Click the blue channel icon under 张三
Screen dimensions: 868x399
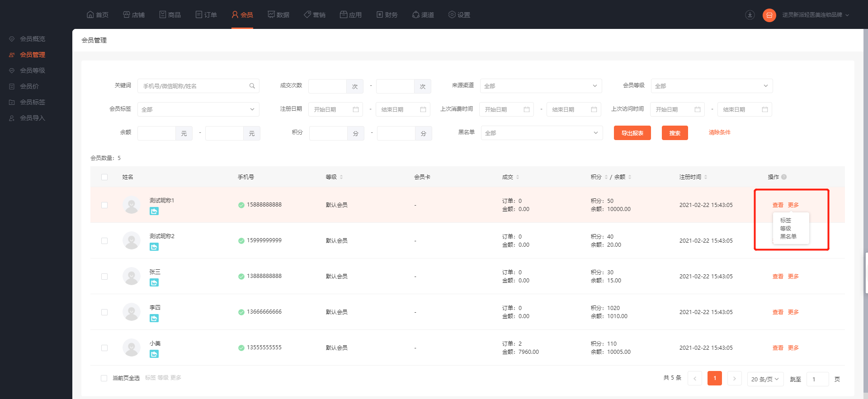pyautogui.click(x=154, y=282)
